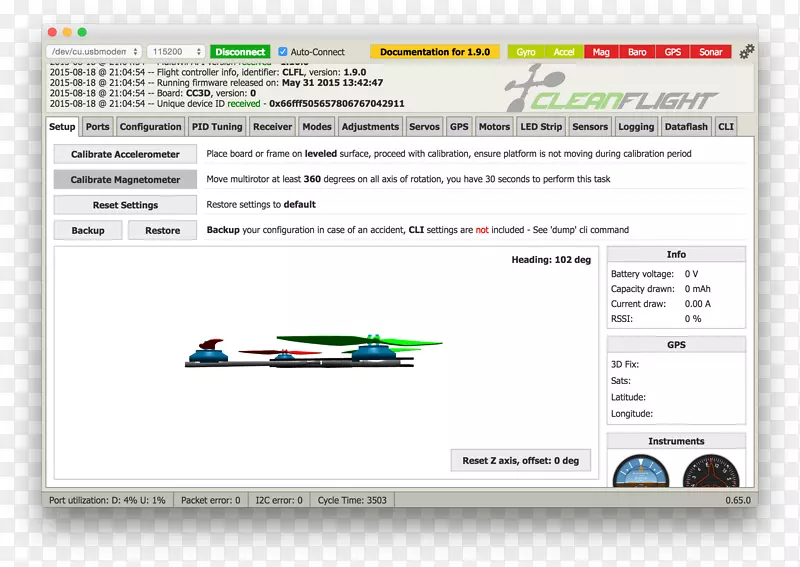Toggle the Auto-Connect checkbox
The width and height of the screenshot is (800, 567).
click(x=283, y=52)
